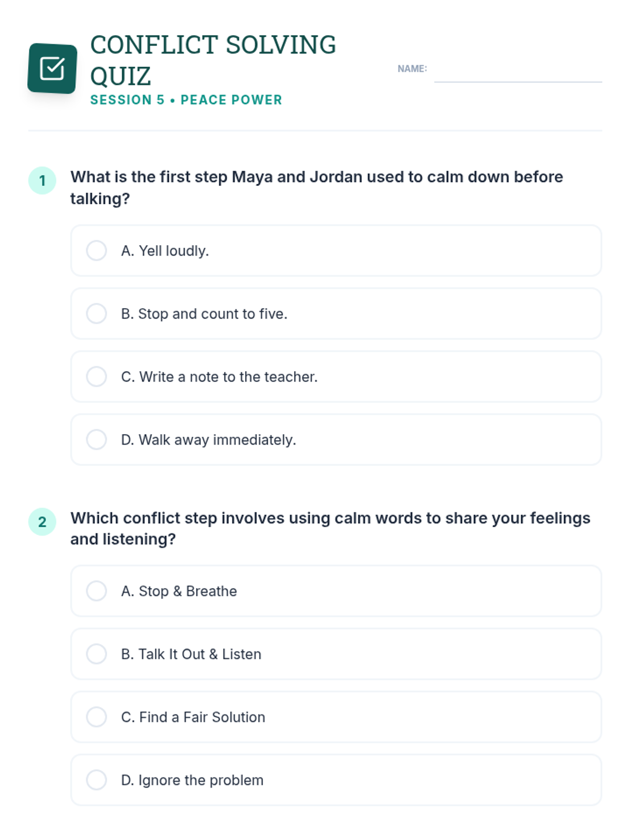Image resolution: width=630 pixels, height=840 pixels.
Task: Click question number 1 badge
Action: coord(42,181)
